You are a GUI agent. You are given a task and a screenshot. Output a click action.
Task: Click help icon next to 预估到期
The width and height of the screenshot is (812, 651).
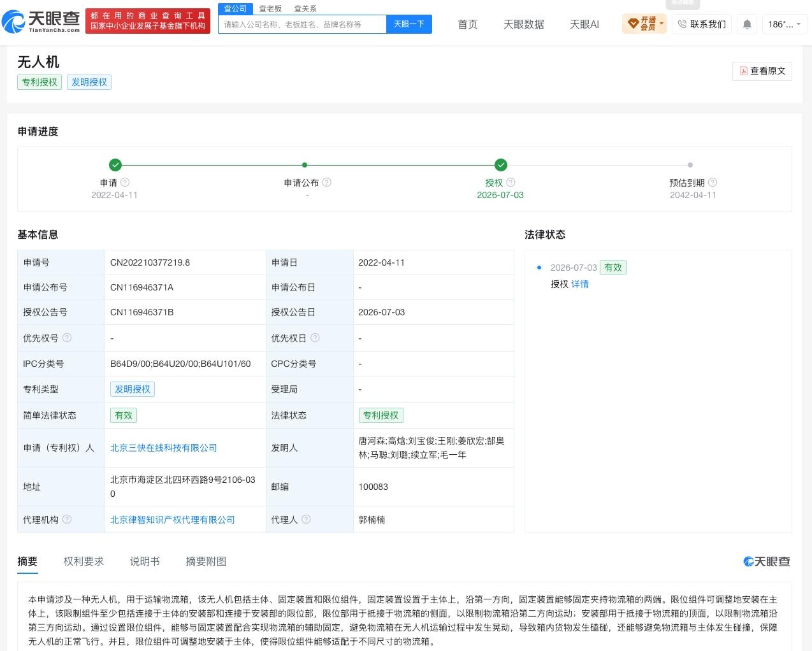pos(713,182)
